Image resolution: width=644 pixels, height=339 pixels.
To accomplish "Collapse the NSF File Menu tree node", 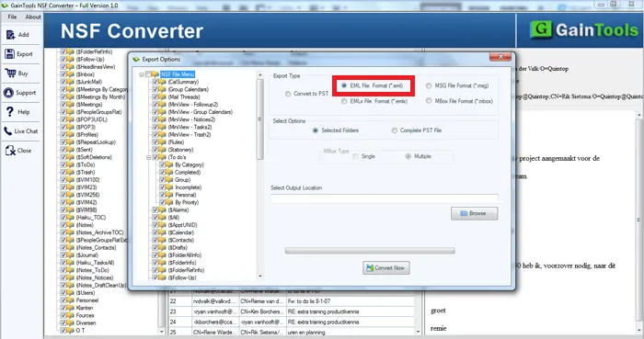I will pyautogui.click(x=142, y=74).
